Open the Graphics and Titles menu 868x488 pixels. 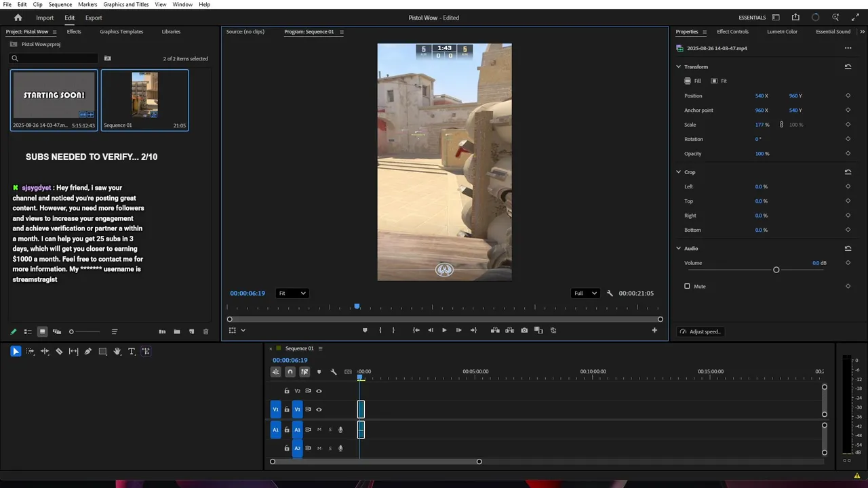(x=126, y=4)
